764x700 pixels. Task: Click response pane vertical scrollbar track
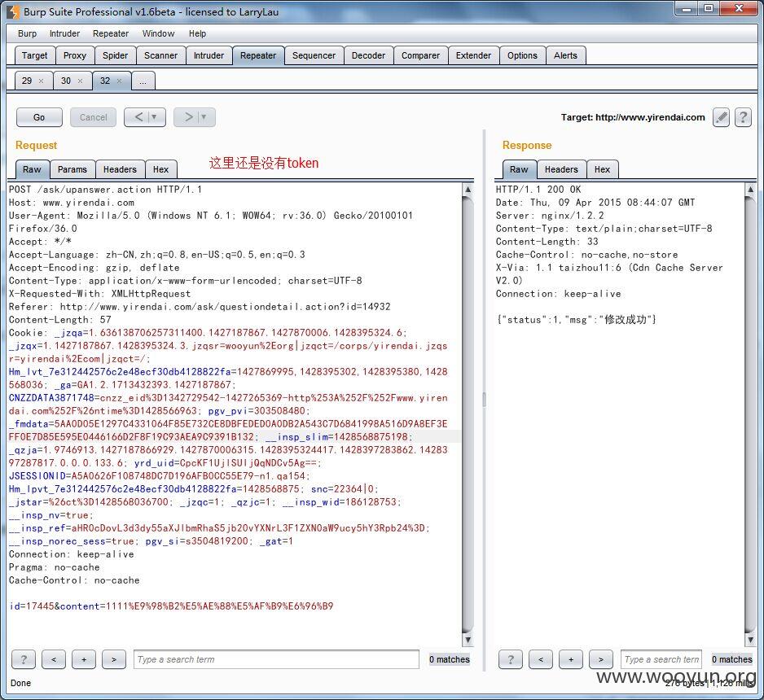coord(750,413)
